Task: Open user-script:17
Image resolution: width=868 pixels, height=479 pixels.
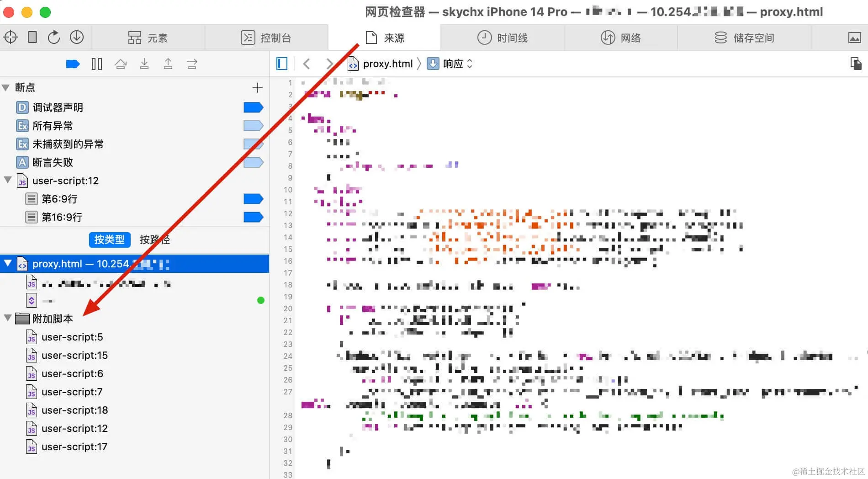Action: click(134, 447)
